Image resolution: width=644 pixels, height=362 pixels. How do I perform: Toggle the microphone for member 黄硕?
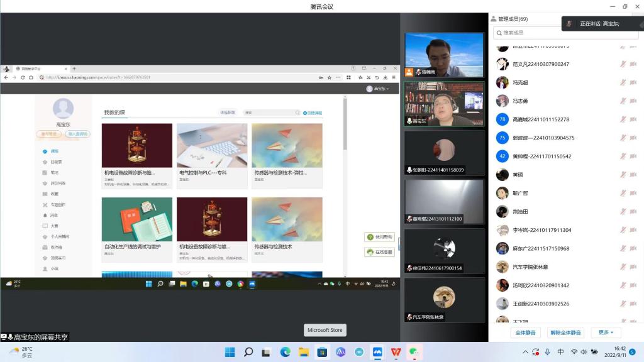(623, 175)
